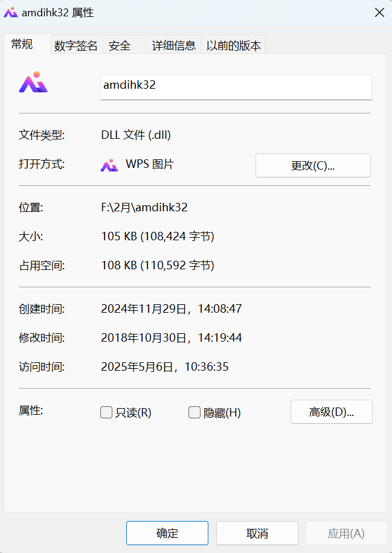This screenshot has width=392, height=553.
Task: Click the title text amdihk32 属性
Action: coord(58,13)
